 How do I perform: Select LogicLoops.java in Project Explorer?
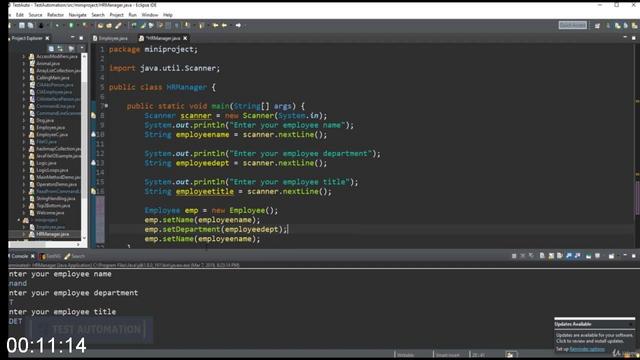point(52,170)
